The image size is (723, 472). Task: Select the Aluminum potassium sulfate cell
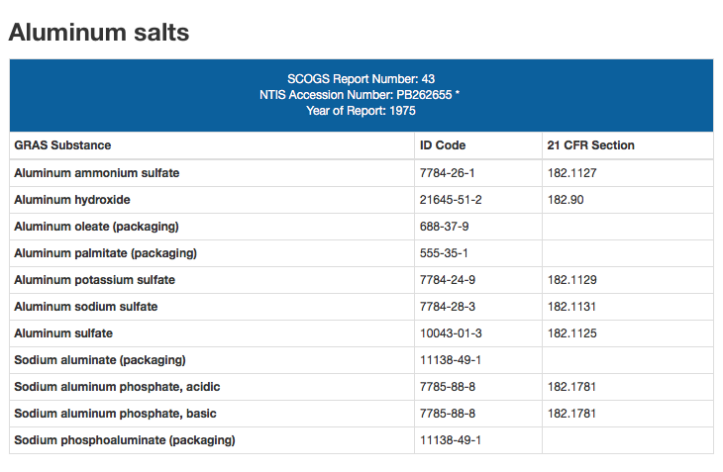click(x=95, y=280)
